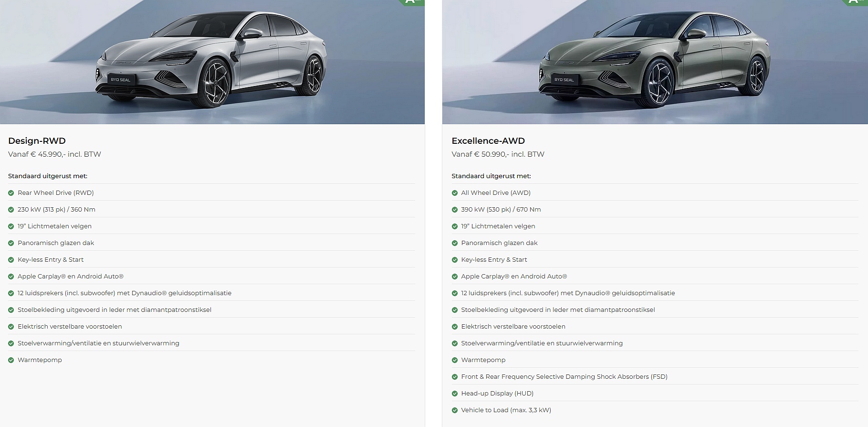
Task: Click checkmark beside Excellence-AWD Apple Carplay row
Action: pos(455,277)
